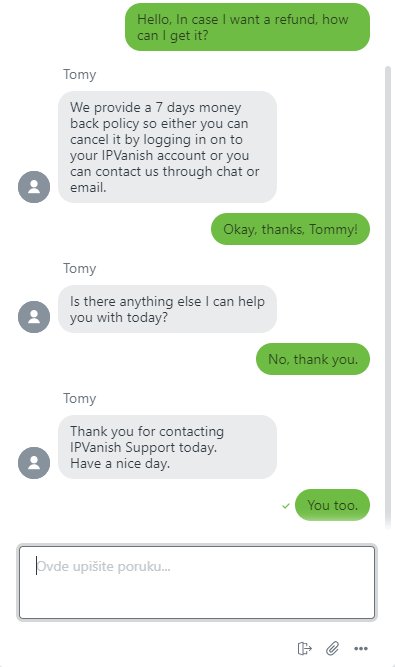Click the 'You too.' sent message bubble
The width and height of the screenshot is (395, 667).
click(332, 505)
